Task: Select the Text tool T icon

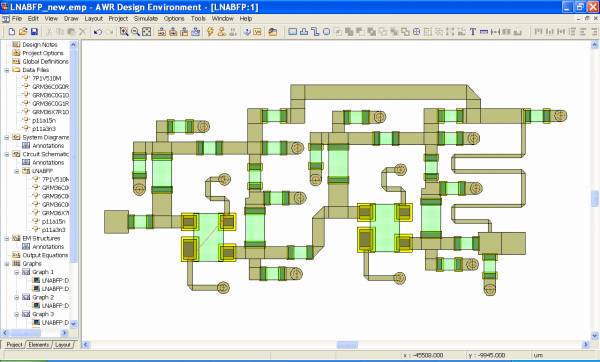Action: [473, 32]
